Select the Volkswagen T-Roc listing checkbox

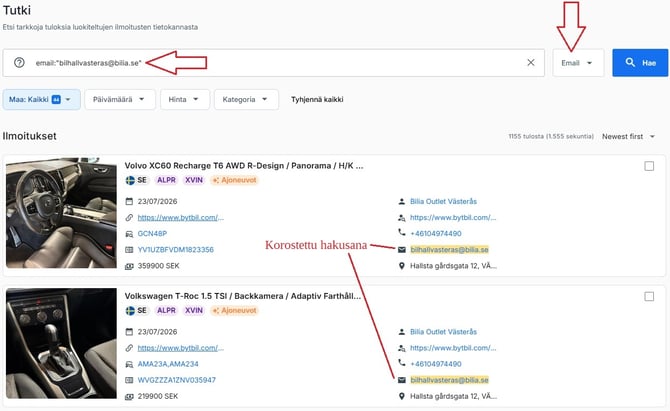[x=649, y=296]
